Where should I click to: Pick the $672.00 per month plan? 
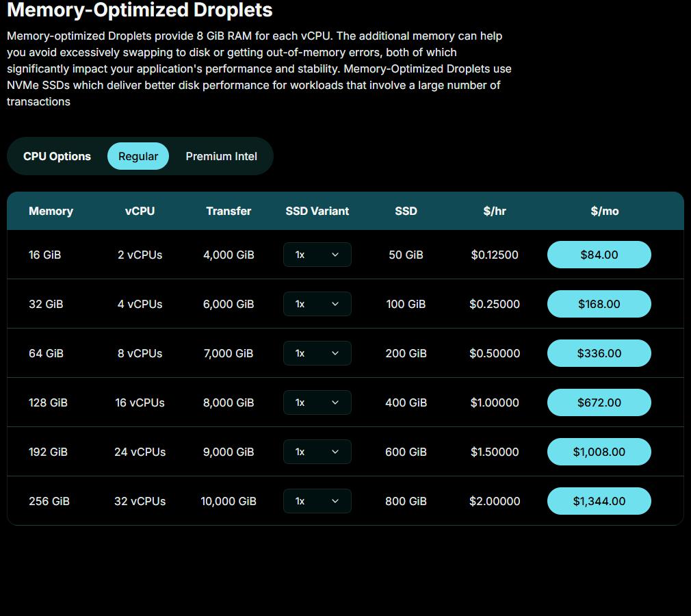click(x=599, y=402)
